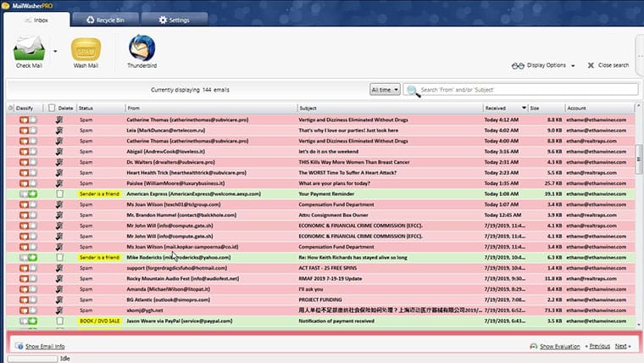Click classify thumbs icon for American Express email
Image resolution: width=644 pixels, height=363 pixels.
pyautogui.click(x=28, y=193)
